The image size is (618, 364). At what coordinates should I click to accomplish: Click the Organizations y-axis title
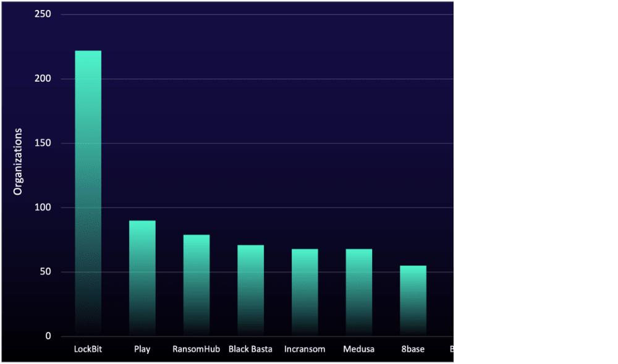tap(18, 161)
